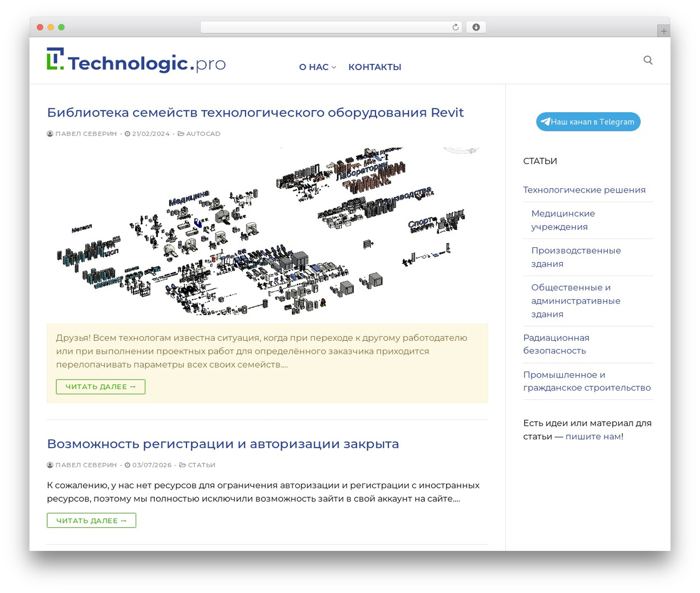Click author ПАВЕЛ СЕВЕРИН on registration post
This screenshot has width=700, height=593.
point(86,465)
